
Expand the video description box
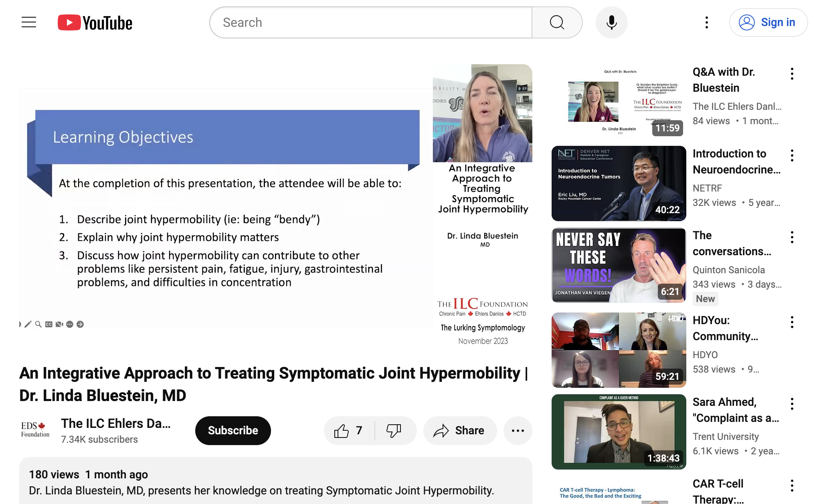pos(276,481)
